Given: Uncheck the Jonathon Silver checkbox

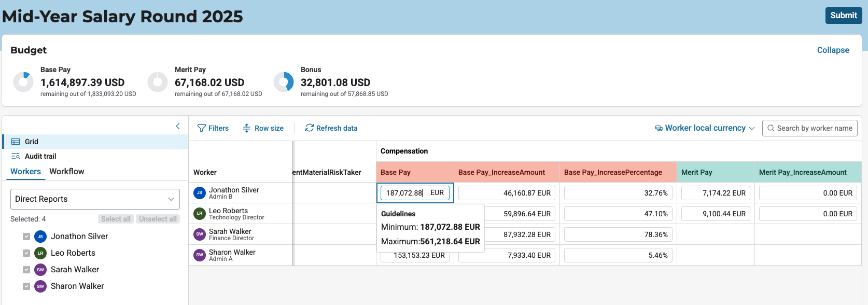Looking at the screenshot, I should pyautogui.click(x=26, y=237).
